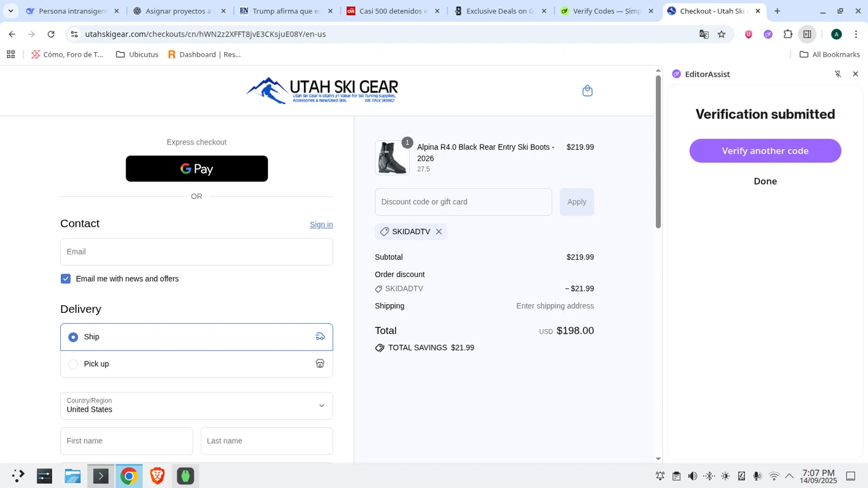
Task: View site information icon in address bar
Action: point(74,34)
